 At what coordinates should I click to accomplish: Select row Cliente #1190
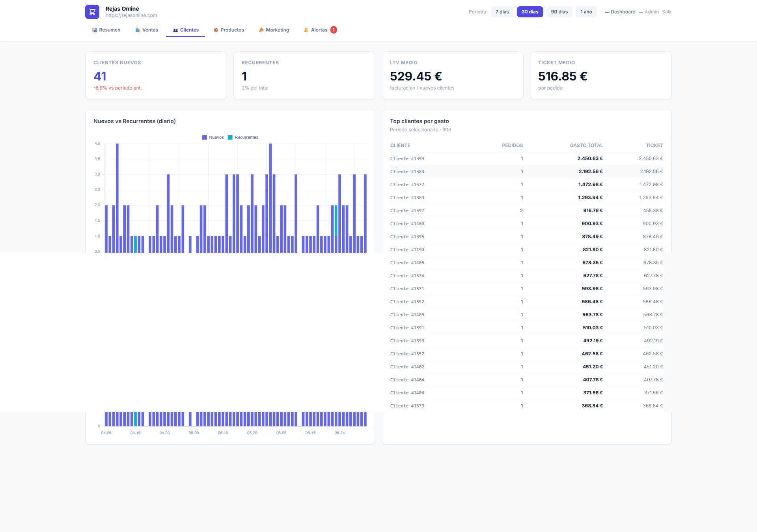click(x=526, y=250)
